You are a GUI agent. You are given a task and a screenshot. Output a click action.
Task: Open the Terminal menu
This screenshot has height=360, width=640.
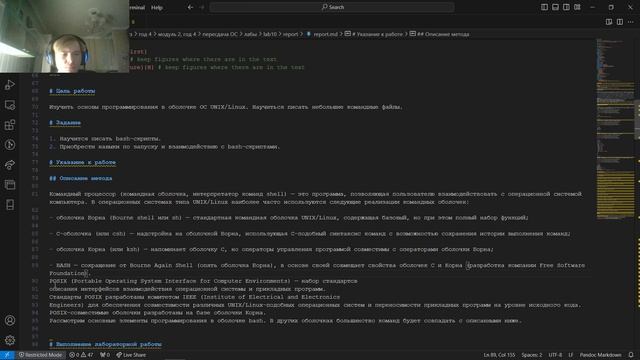tap(136, 7)
